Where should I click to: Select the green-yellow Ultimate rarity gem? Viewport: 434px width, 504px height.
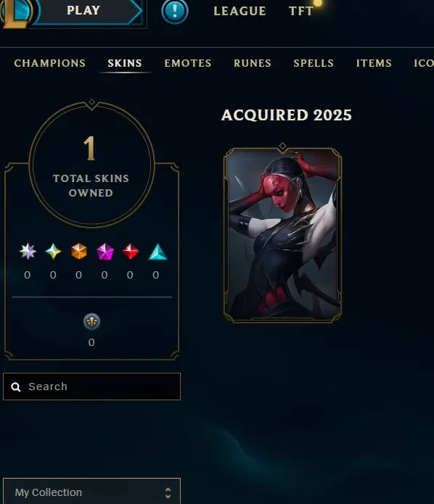point(54,252)
